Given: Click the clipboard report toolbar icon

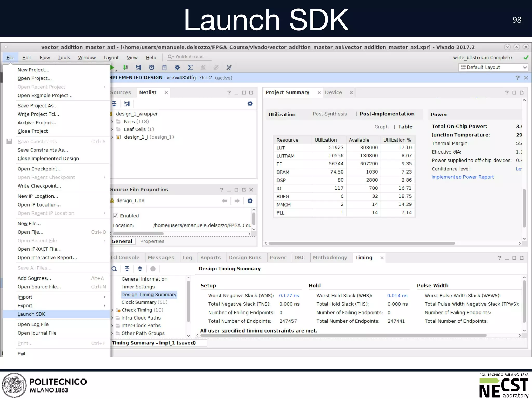Looking at the screenshot, I should pyautogui.click(x=164, y=68).
